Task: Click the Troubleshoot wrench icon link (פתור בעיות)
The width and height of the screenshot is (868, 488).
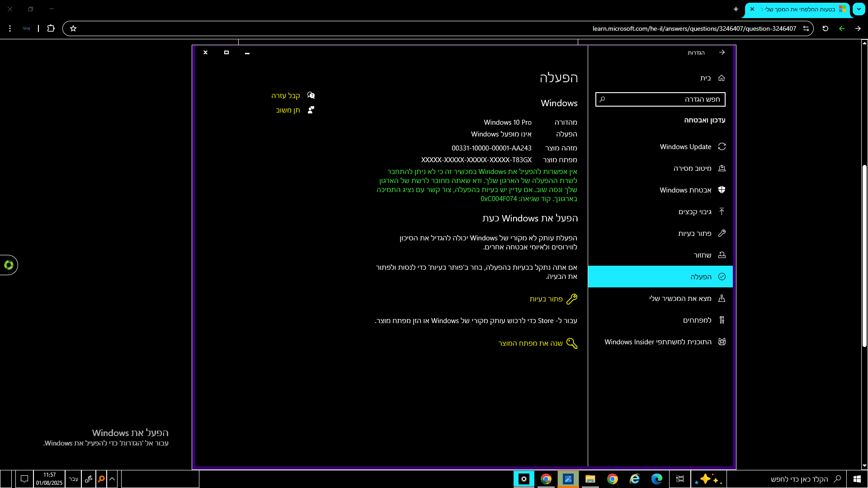Action: (x=572, y=299)
